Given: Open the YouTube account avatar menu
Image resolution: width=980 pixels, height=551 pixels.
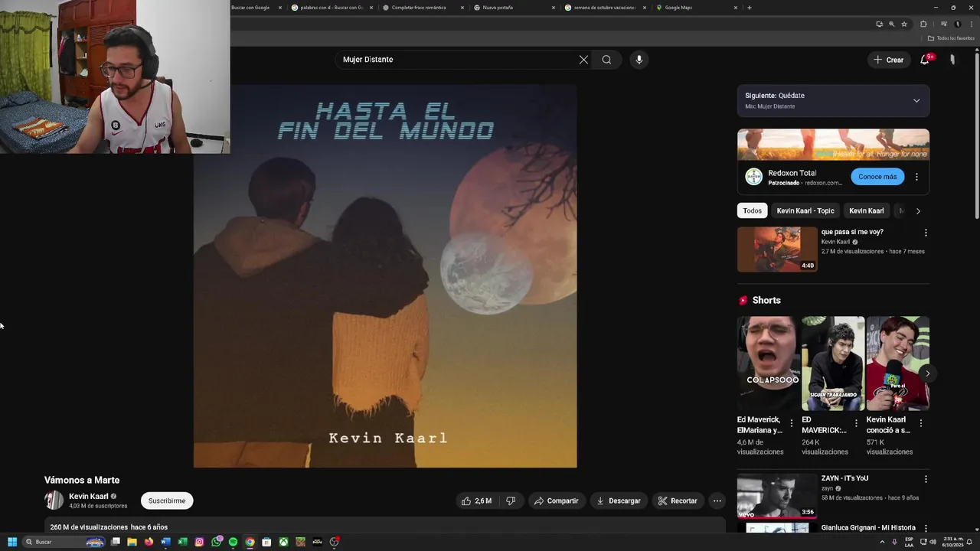Looking at the screenshot, I should pyautogui.click(x=952, y=60).
